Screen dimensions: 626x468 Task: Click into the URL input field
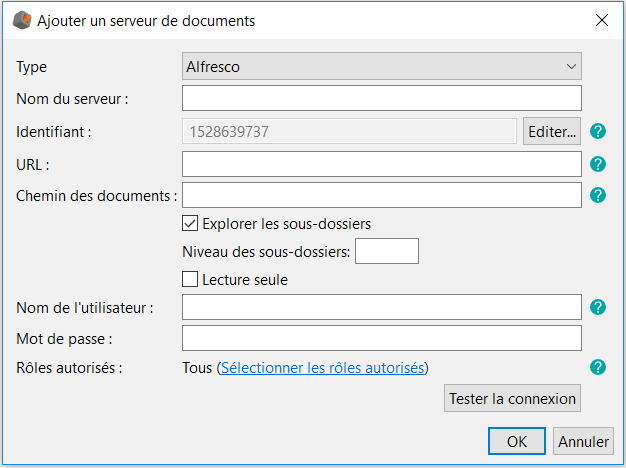381,164
